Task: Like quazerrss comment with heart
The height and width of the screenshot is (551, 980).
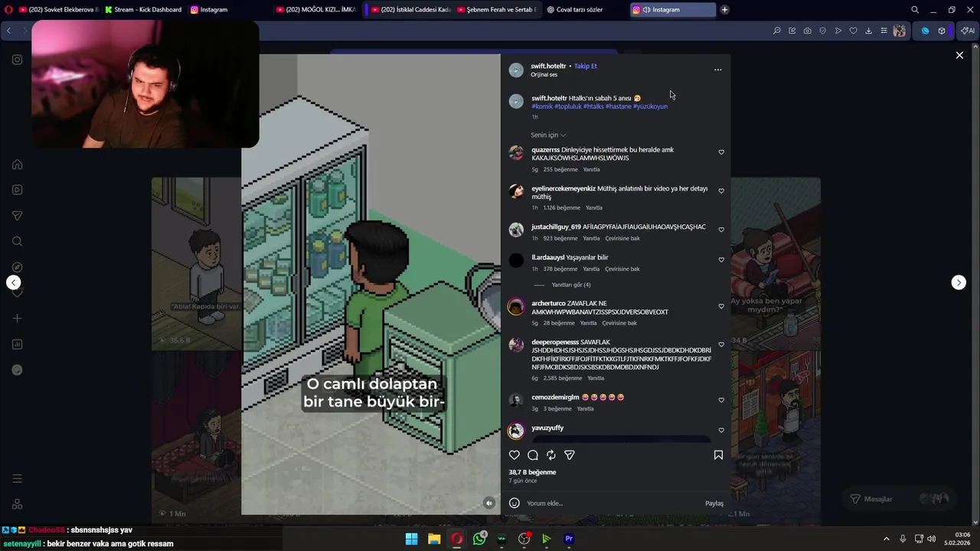Action: click(721, 152)
